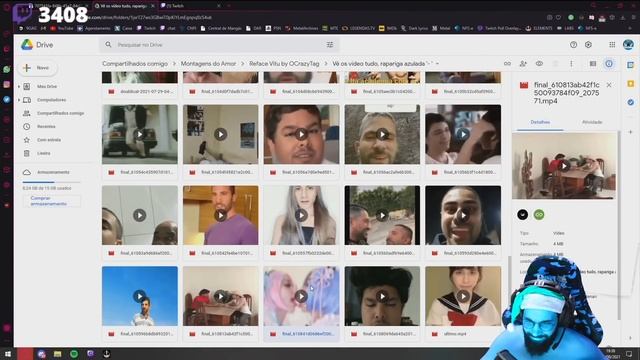Switch to the Detalhes tab
Image resolution: width=640 pixels, height=360 pixels.
pyautogui.click(x=540, y=122)
